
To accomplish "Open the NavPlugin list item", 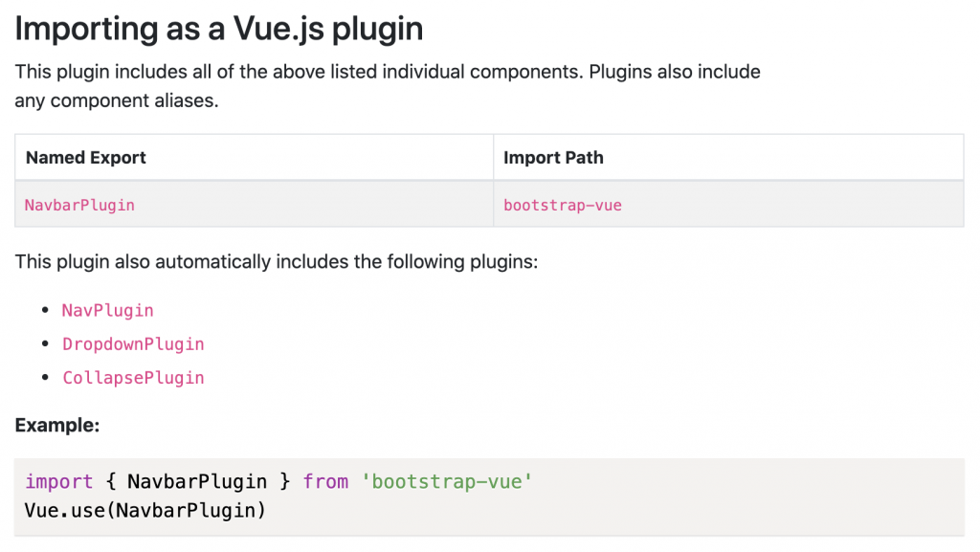I will (x=107, y=310).
